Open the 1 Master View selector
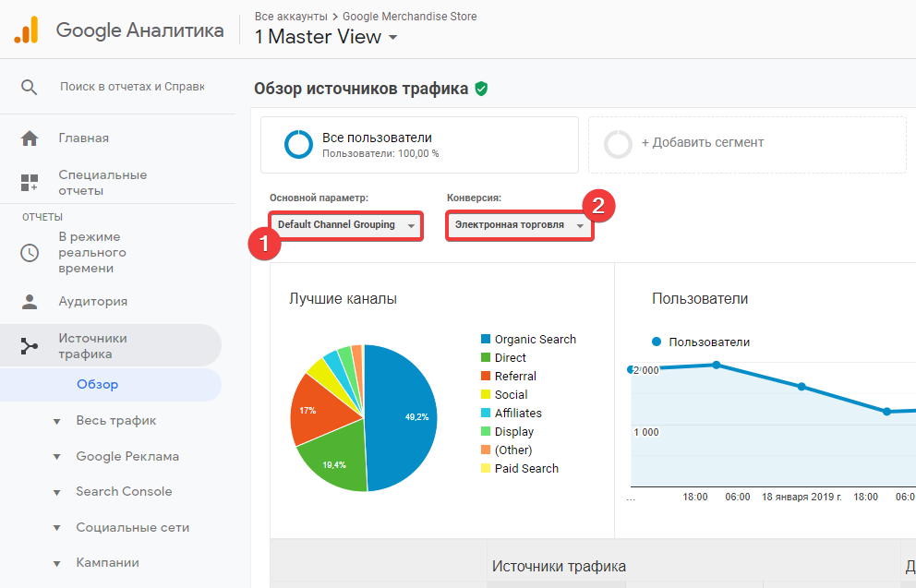 326,37
